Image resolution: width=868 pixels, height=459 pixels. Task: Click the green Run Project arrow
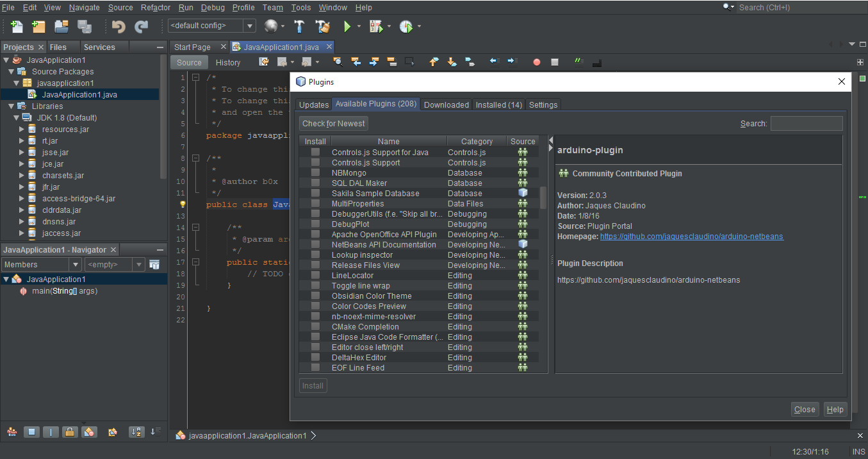click(347, 26)
